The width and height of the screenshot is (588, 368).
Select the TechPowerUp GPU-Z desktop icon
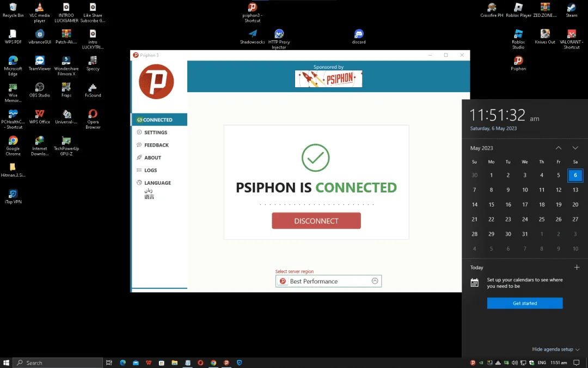click(x=66, y=146)
